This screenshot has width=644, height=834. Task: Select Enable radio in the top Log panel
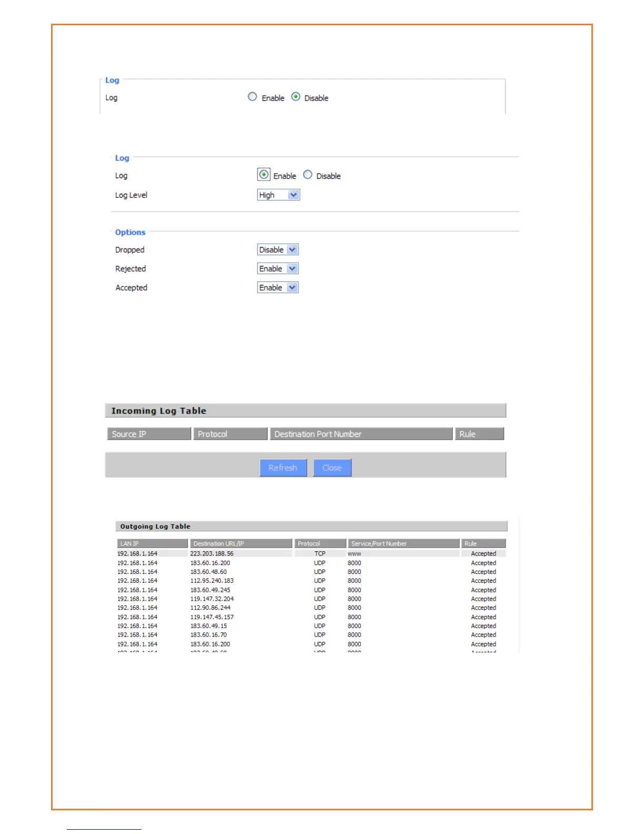pos(253,97)
